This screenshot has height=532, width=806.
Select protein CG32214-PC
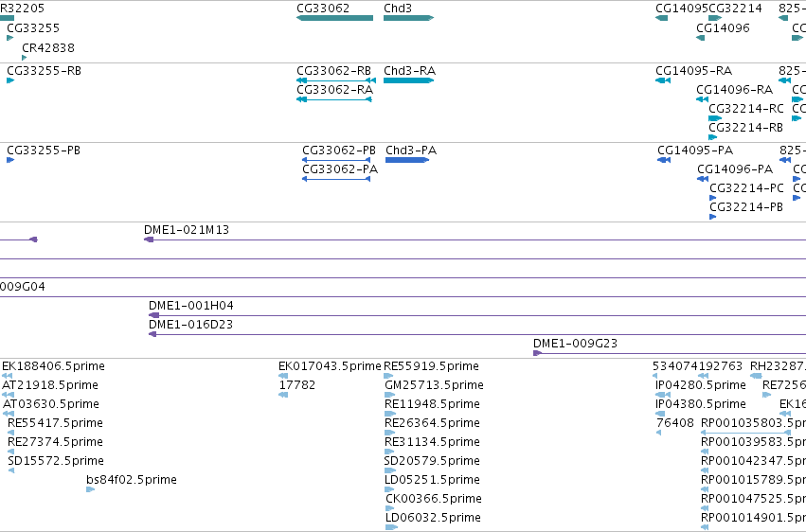[712, 198]
